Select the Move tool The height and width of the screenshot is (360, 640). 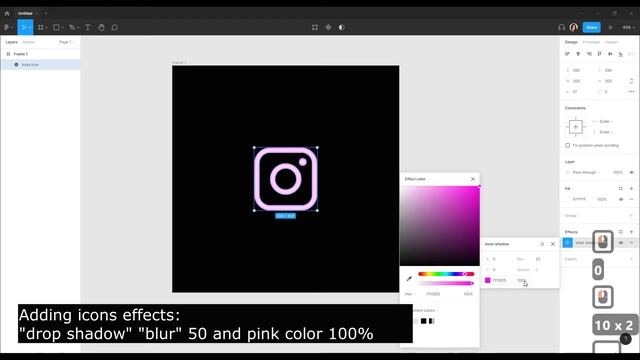[23, 27]
